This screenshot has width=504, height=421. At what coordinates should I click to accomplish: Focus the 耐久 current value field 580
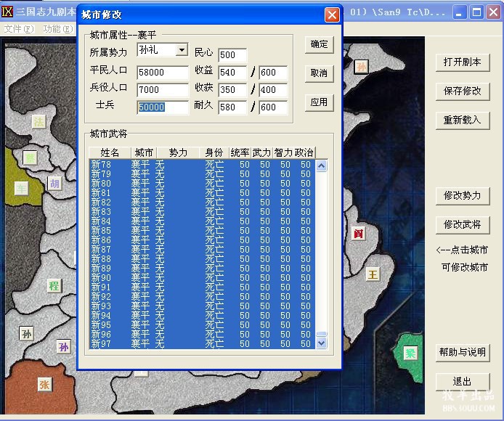[232, 107]
